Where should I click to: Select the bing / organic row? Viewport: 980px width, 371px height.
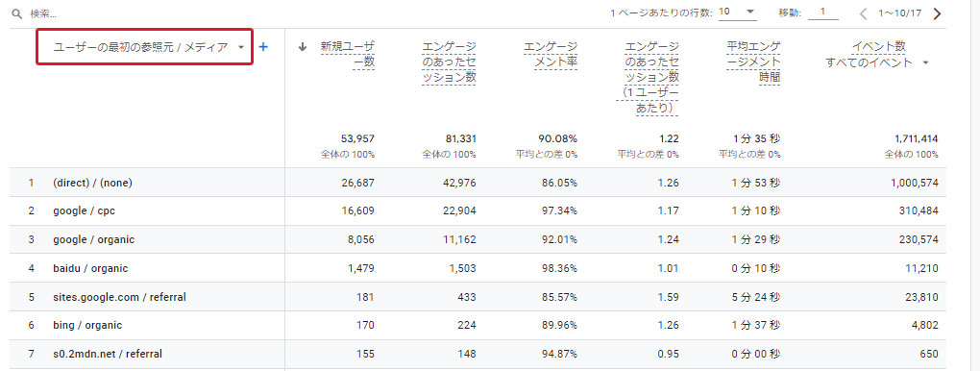click(478, 325)
